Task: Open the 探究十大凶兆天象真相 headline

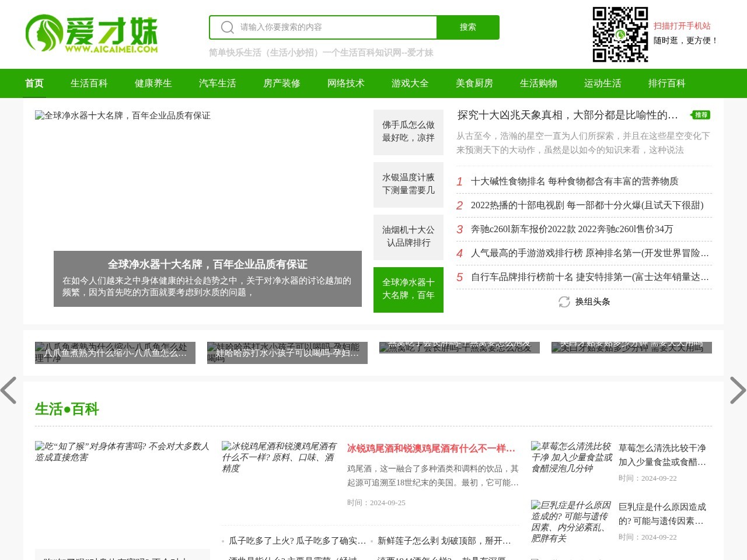Action: [x=567, y=115]
